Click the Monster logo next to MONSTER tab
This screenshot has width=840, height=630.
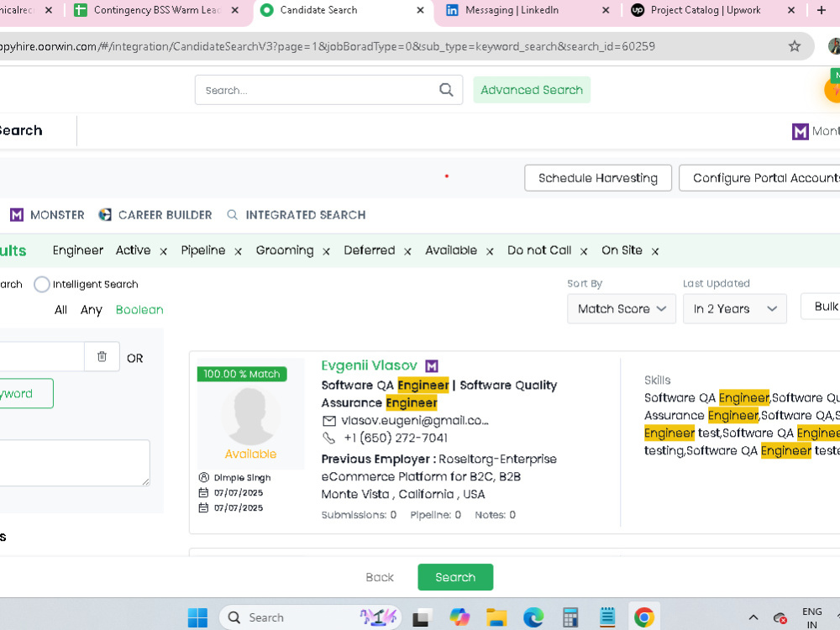(x=17, y=215)
